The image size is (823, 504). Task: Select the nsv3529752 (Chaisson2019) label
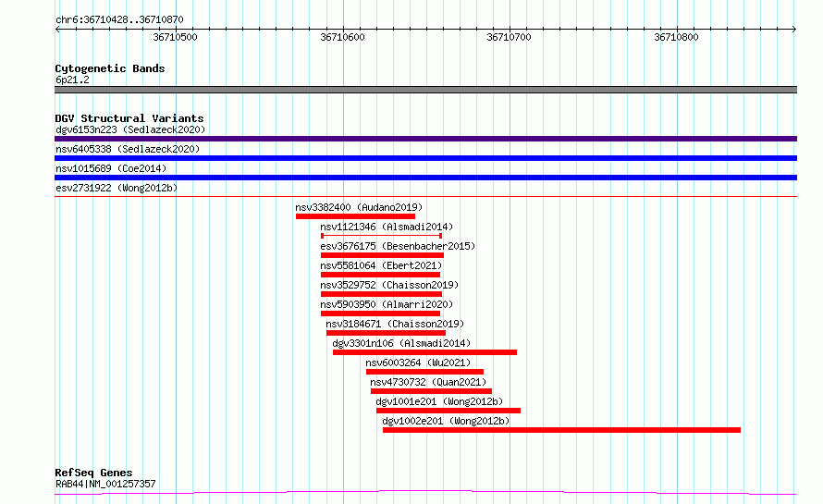(x=389, y=285)
